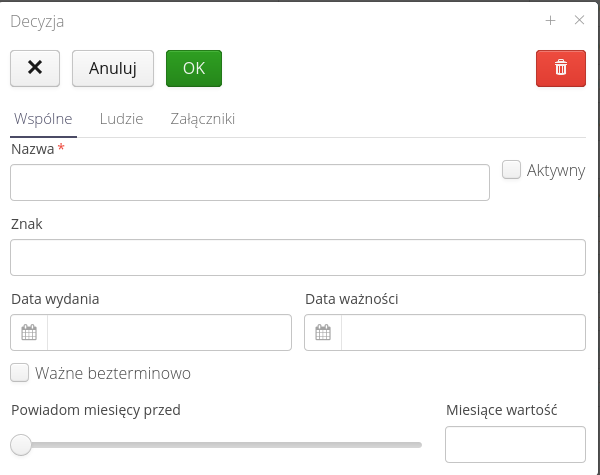Confirm with the green OK button
600x475 pixels.
pos(194,68)
